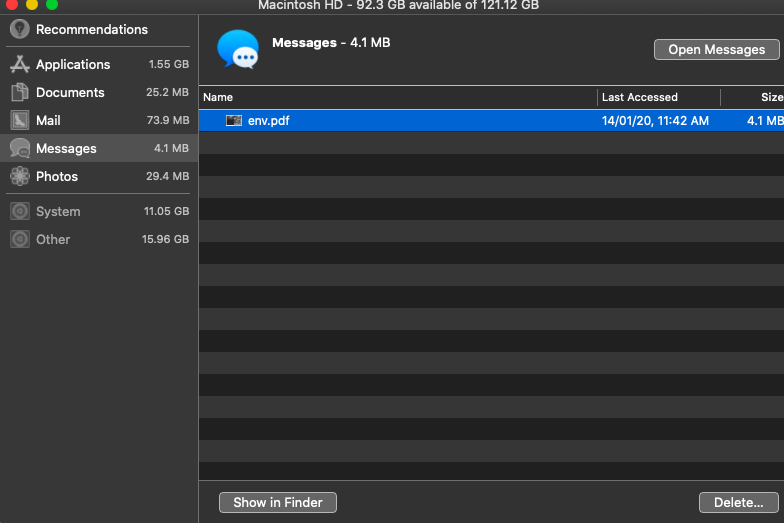The image size is (784, 523).
Task: Click the System disk icon
Action: [x=20, y=211]
